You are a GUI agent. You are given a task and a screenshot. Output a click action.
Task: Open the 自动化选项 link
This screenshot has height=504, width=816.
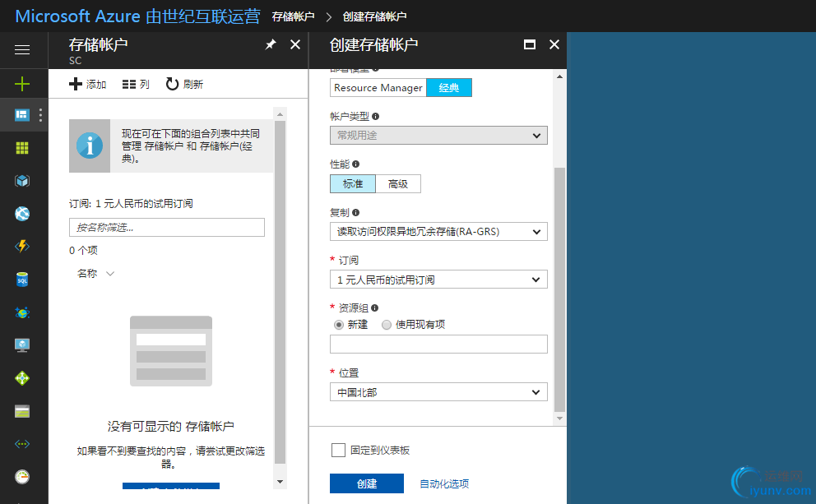click(x=444, y=483)
